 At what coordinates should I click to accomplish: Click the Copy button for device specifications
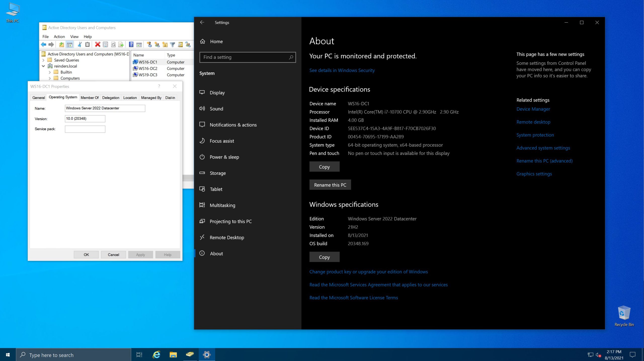pos(324,166)
